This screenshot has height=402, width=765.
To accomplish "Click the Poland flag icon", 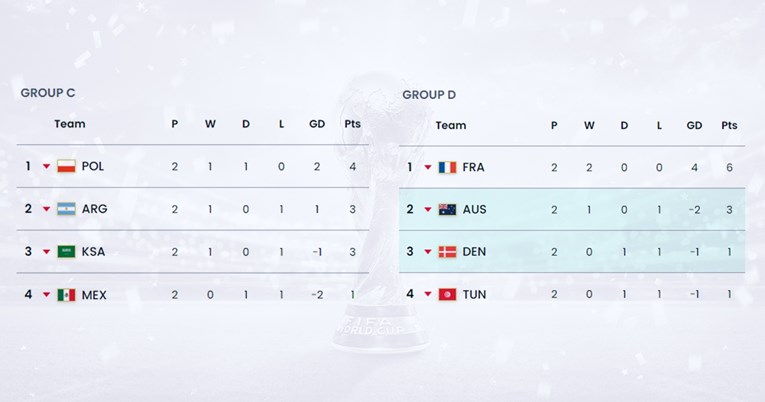I will pyautogui.click(x=66, y=166).
